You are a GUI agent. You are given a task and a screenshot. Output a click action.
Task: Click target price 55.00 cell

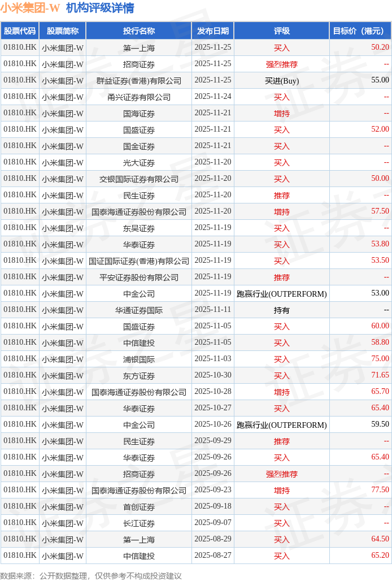pyautogui.click(x=360, y=80)
